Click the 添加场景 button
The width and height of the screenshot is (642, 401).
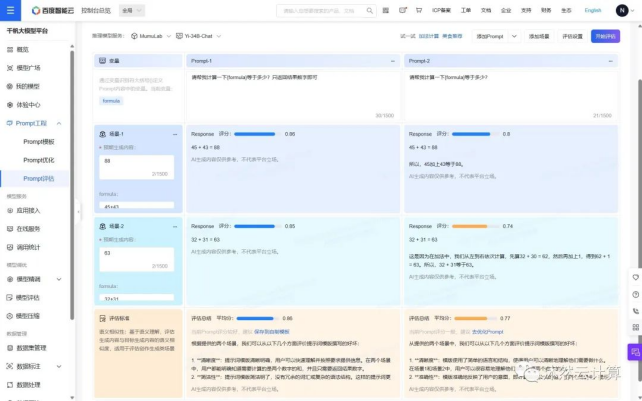pos(539,36)
